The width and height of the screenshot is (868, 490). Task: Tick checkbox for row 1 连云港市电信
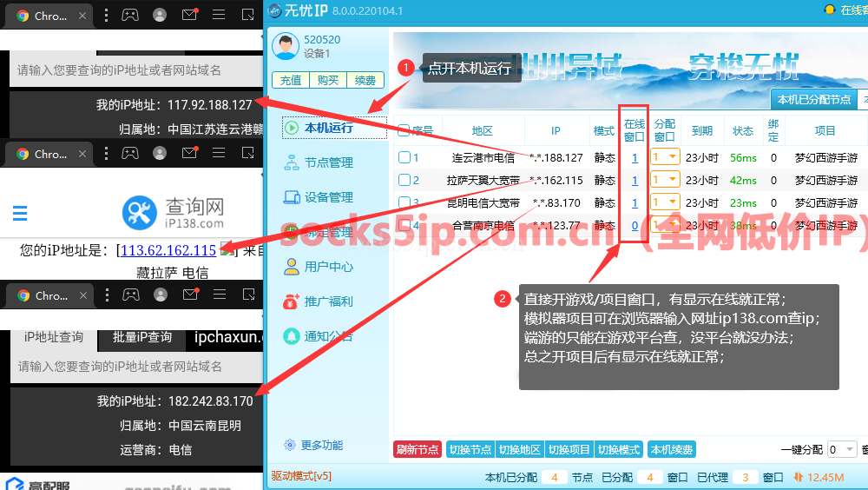point(404,157)
